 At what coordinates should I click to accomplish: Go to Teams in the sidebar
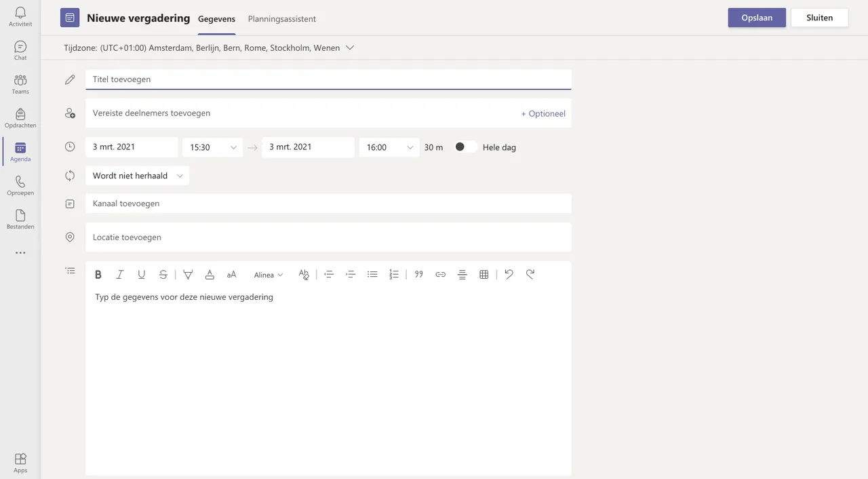point(20,85)
